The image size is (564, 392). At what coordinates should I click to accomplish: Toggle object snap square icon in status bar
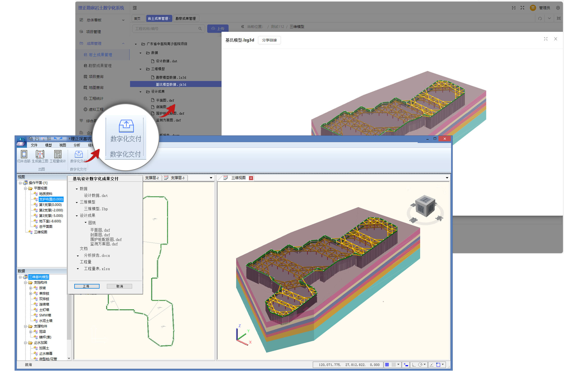click(438, 365)
